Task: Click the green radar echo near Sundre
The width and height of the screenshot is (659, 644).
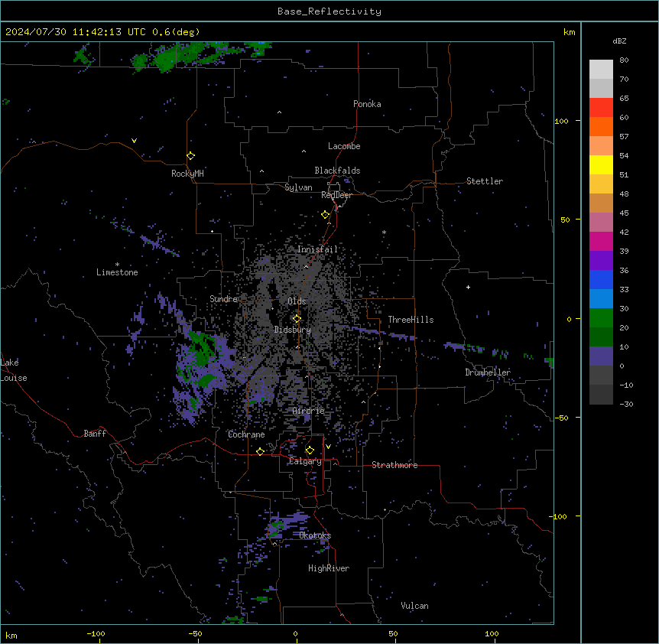Action: coord(201,347)
